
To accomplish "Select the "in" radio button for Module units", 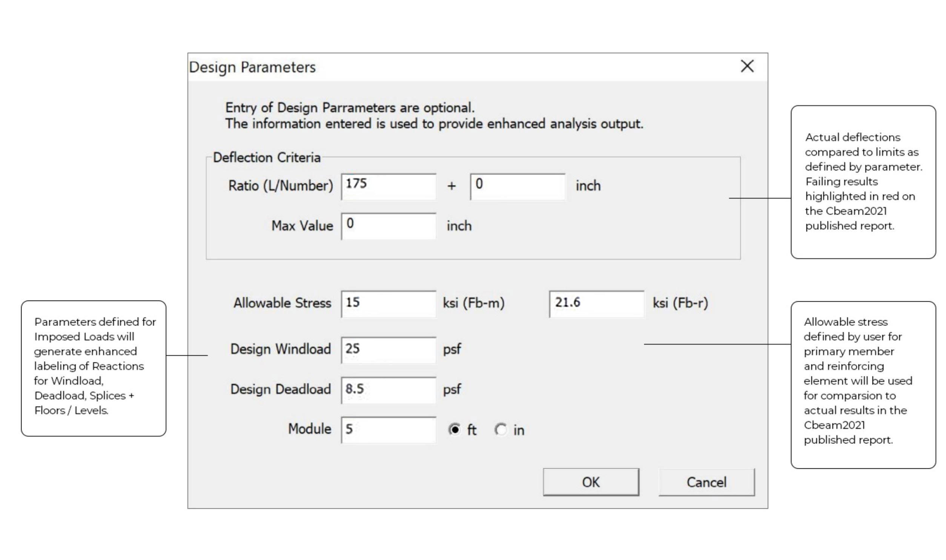I will point(500,430).
